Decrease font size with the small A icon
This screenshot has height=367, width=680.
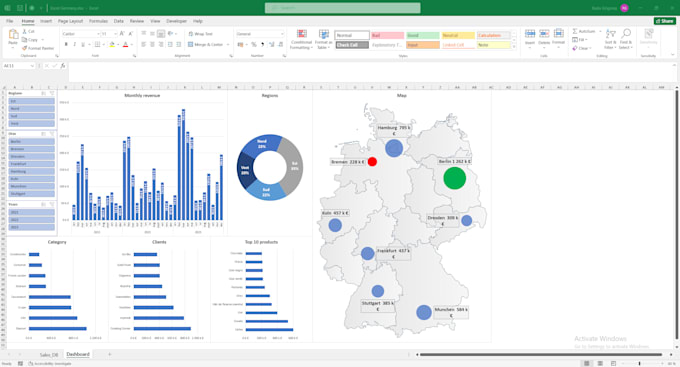tap(131, 34)
